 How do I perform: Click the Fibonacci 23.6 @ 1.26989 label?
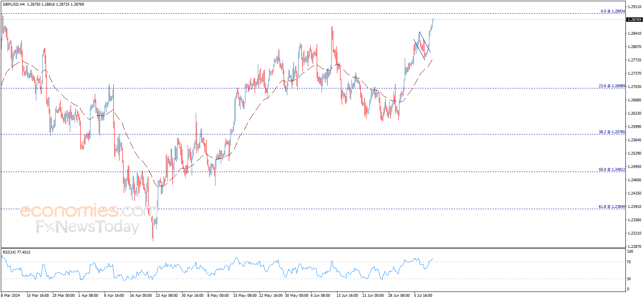tap(612, 86)
